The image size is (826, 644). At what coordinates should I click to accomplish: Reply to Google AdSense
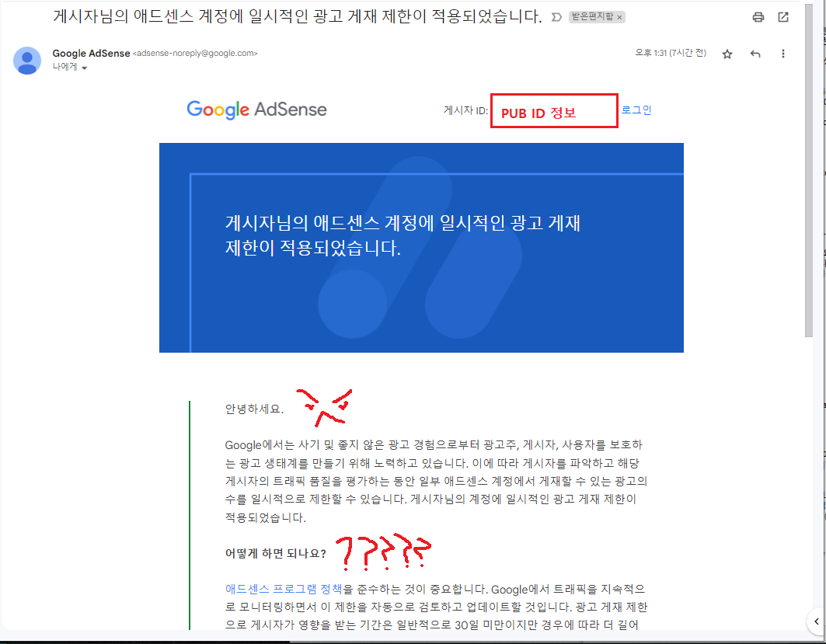[x=755, y=53]
